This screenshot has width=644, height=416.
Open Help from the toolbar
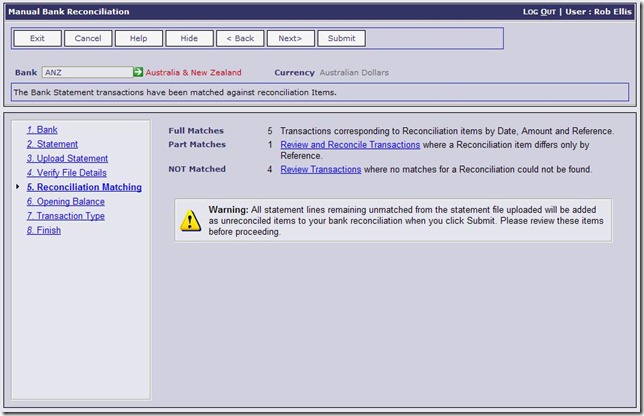tap(139, 38)
